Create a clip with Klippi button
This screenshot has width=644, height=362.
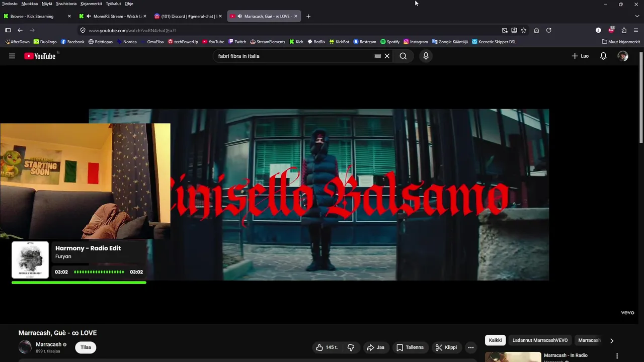[x=446, y=347]
